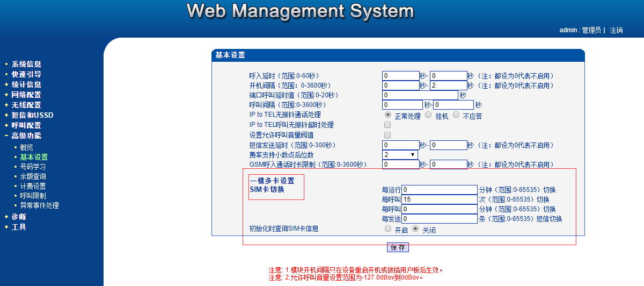The width and height of the screenshot is (644, 286).
Task: Expand the 快速引导 menu section
Action: coord(26,74)
